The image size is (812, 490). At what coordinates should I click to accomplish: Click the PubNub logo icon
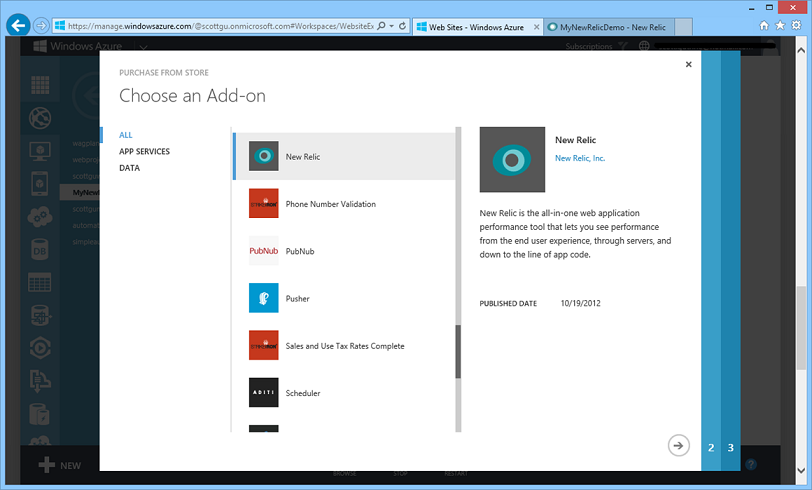point(264,251)
